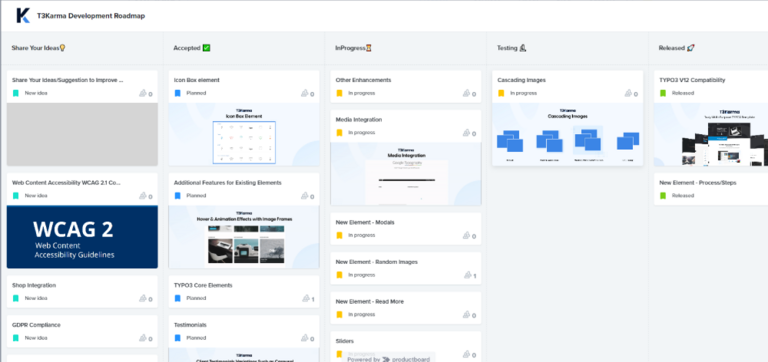Upvote the Share Your Ideas/Suggestion card
768x362 pixels.
pos(145,93)
